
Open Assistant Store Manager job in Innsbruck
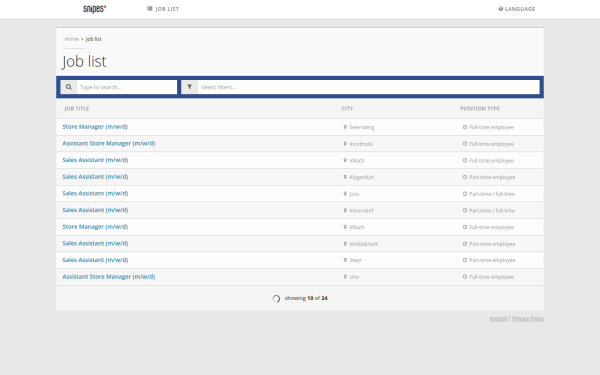click(109, 143)
